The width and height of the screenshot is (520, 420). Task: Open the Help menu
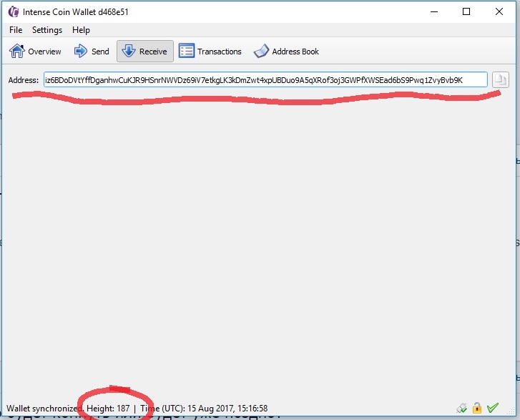coord(81,30)
